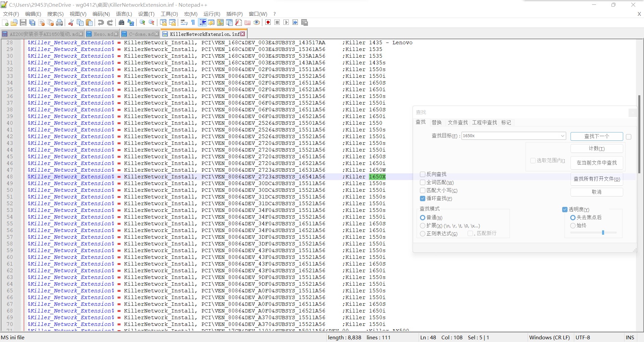Viewport: 644px width, 342px height.
Task: Enable the 匹配大小写 checkbox
Action: pos(423,190)
